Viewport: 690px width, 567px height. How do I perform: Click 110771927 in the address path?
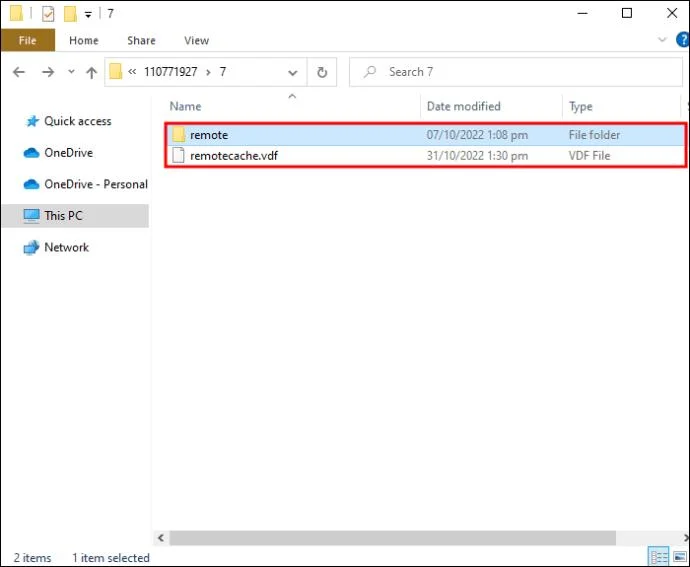(171, 72)
